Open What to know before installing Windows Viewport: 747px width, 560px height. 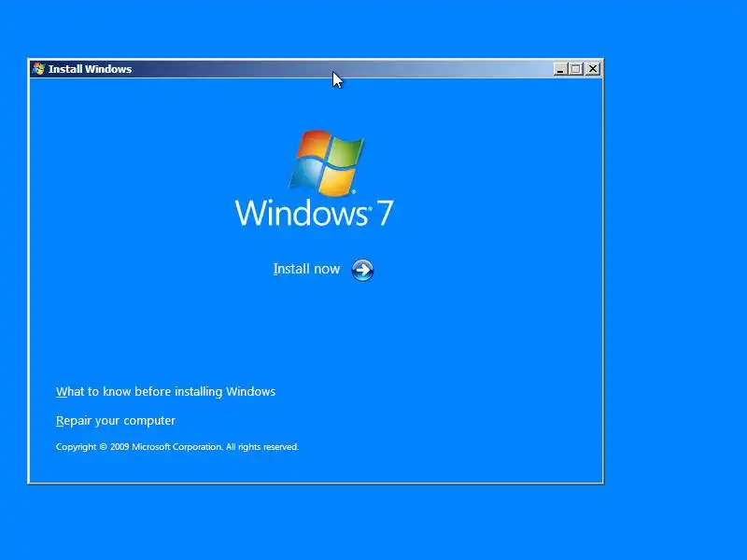165,392
